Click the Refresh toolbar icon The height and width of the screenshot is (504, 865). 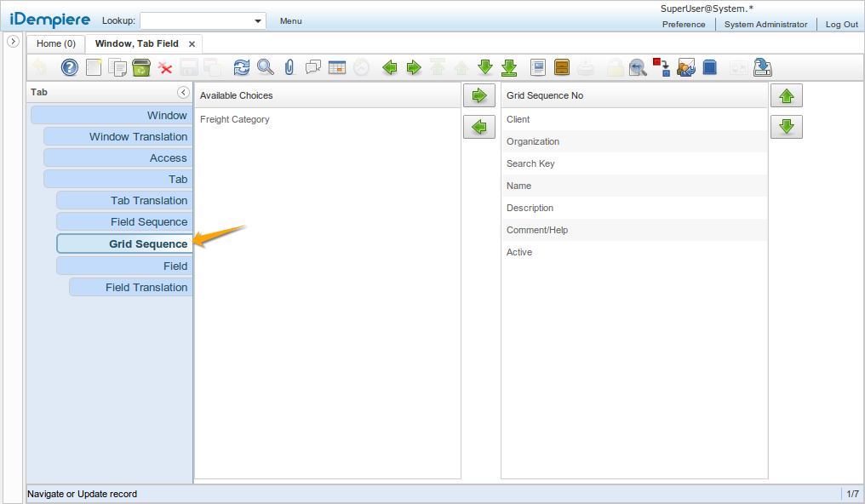pyautogui.click(x=242, y=67)
